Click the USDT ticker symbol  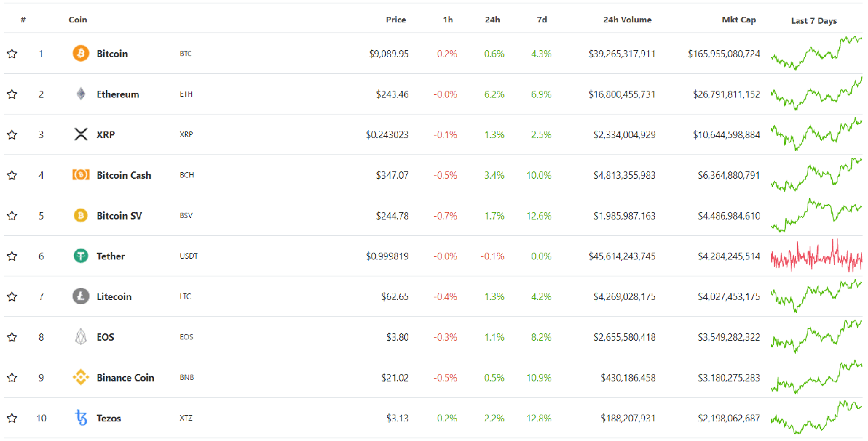tap(189, 256)
